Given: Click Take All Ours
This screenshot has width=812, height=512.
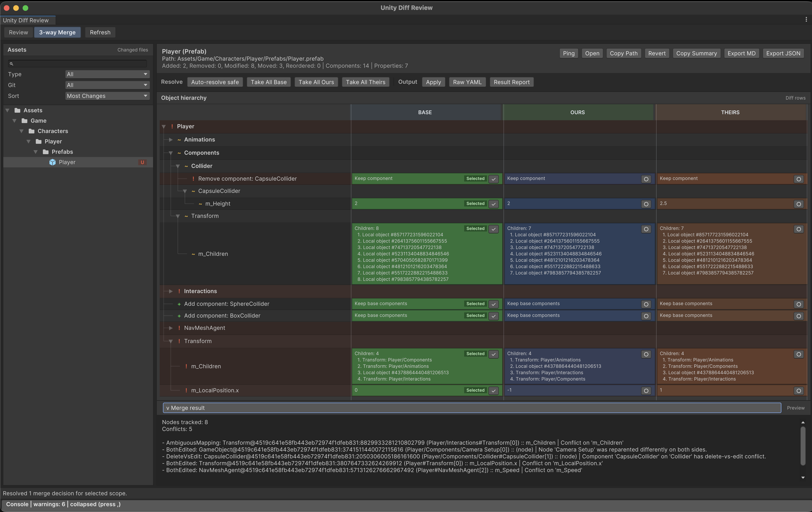Looking at the screenshot, I should (x=316, y=82).
